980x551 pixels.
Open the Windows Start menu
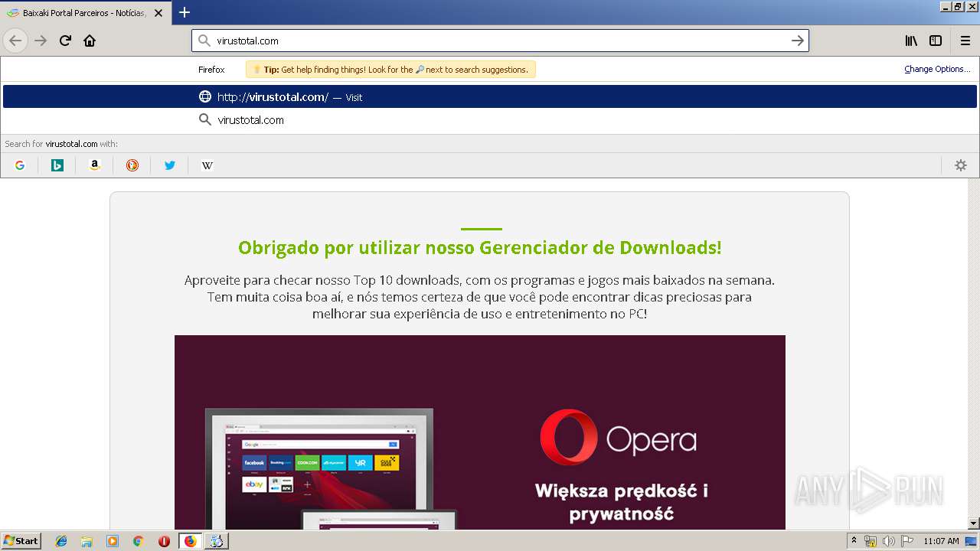point(21,540)
